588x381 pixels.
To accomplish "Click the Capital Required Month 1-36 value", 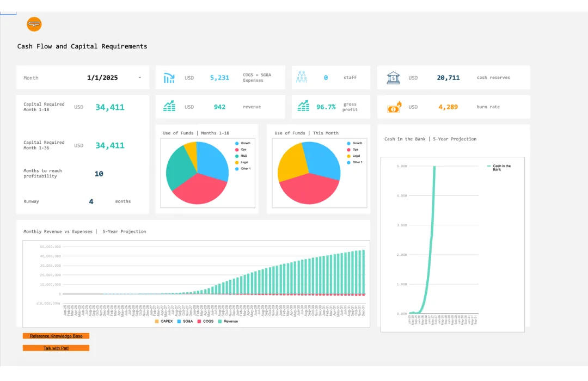I will tap(110, 145).
